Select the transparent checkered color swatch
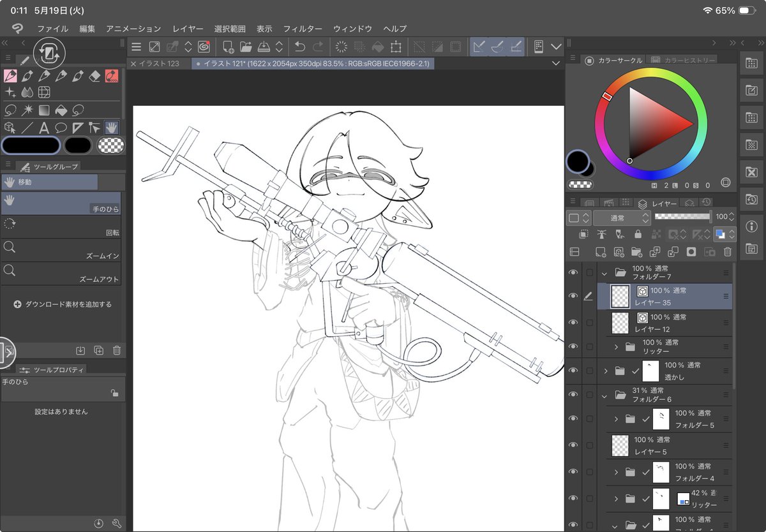The height and width of the screenshot is (532, 766). click(x=110, y=145)
